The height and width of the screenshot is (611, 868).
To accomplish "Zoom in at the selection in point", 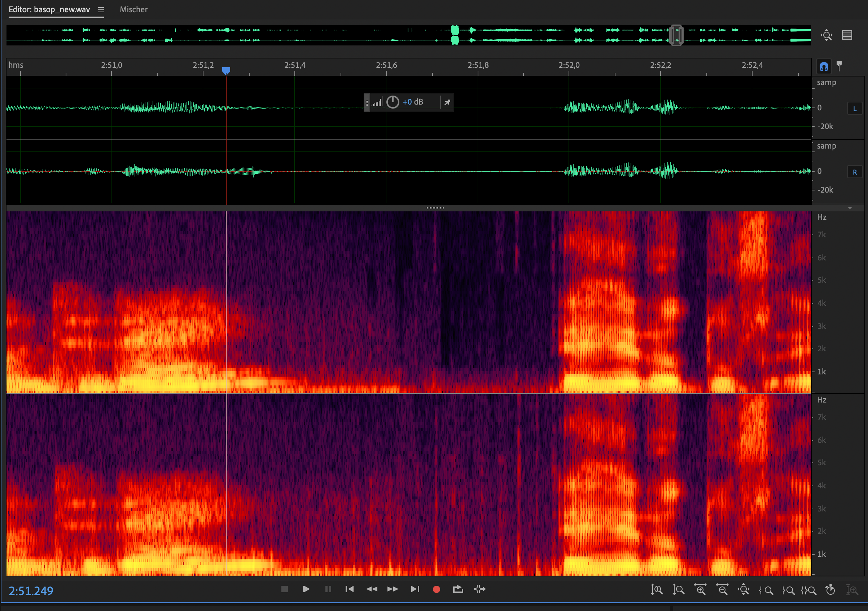I will pyautogui.click(x=766, y=590).
